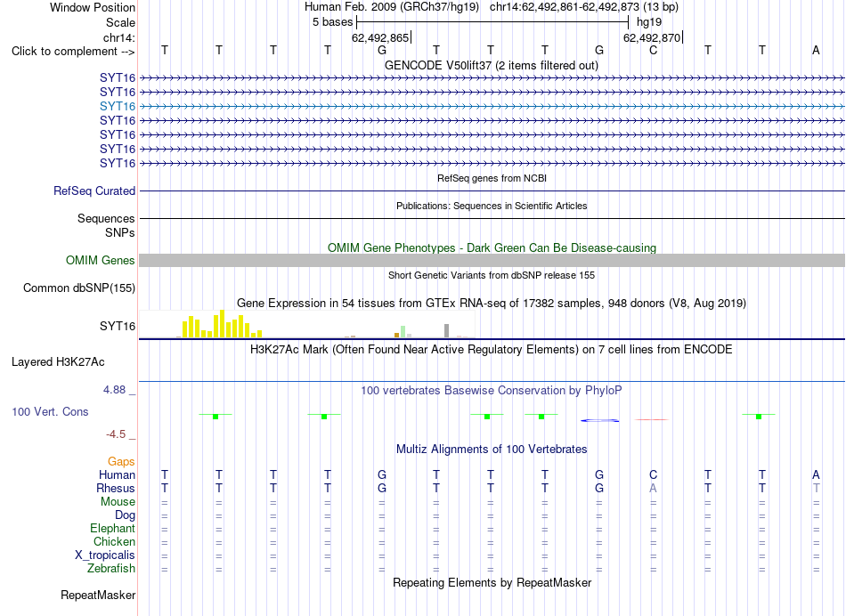Viewport: 846px width, 616px height.
Task: Click the A base in the complement row
Action: click(816, 50)
